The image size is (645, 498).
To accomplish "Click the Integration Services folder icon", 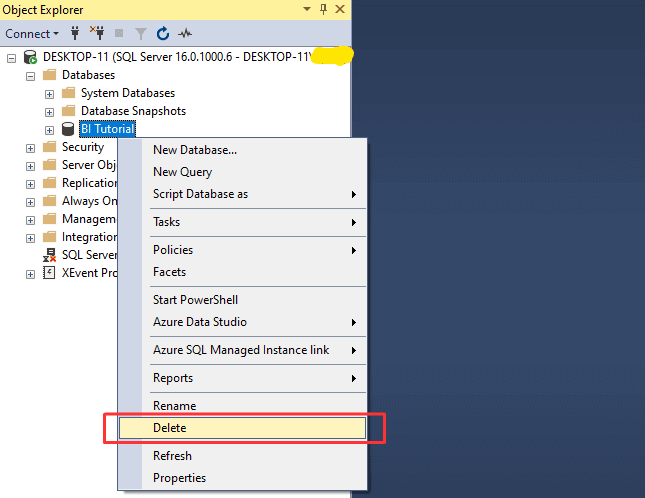I will pyautogui.click(x=49, y=237).
